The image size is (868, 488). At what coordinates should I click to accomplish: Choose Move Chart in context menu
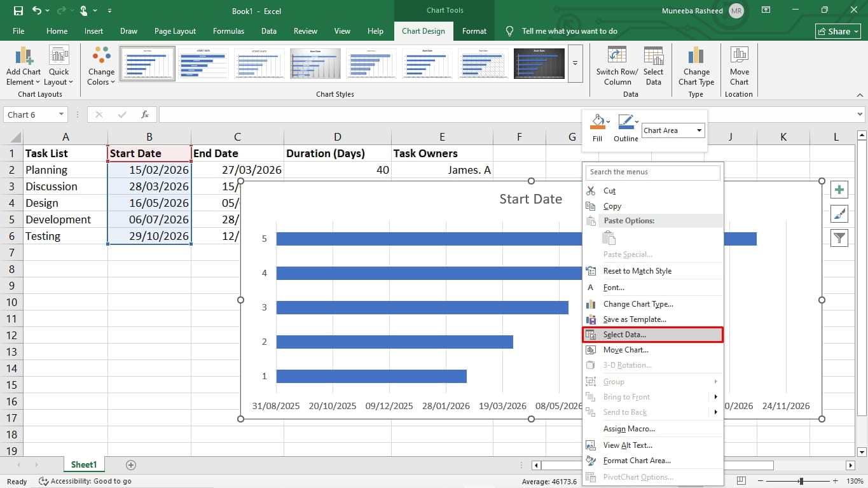click(x=652, y=350)
